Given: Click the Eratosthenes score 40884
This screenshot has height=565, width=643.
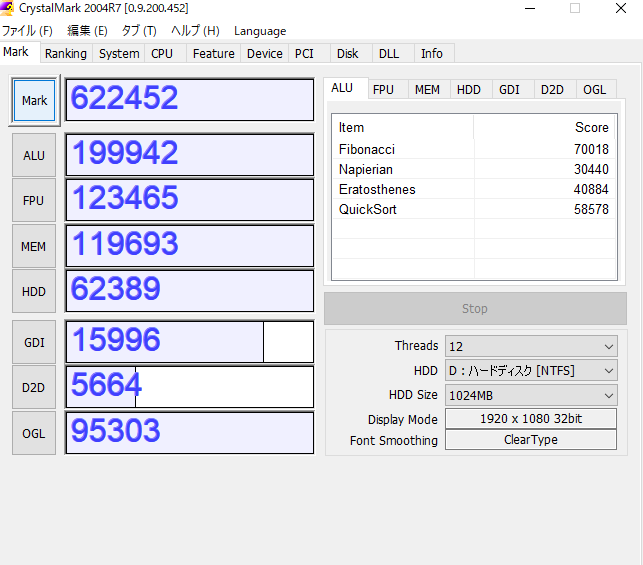Looking at the screenshot, I should tap(591, 189).
